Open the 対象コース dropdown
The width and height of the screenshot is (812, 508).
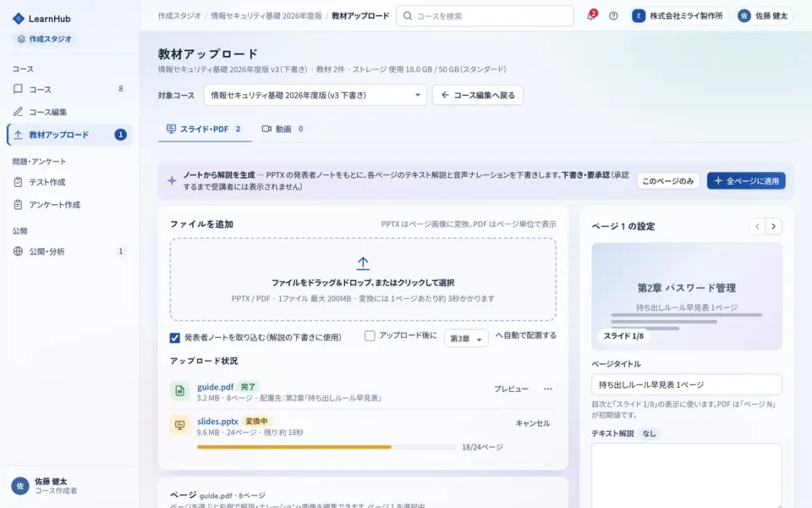coord(315,95)
